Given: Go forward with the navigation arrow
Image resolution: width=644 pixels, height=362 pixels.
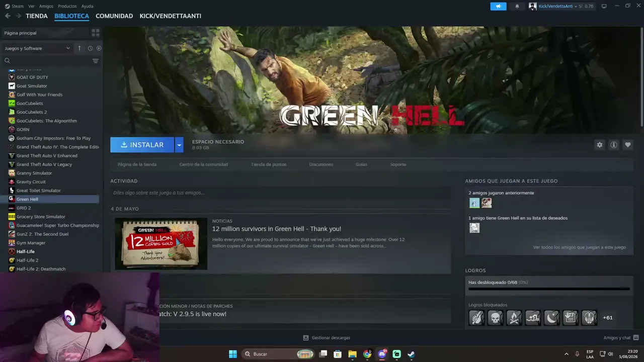Looking at the screenshot, I should (x=19, y=16).
